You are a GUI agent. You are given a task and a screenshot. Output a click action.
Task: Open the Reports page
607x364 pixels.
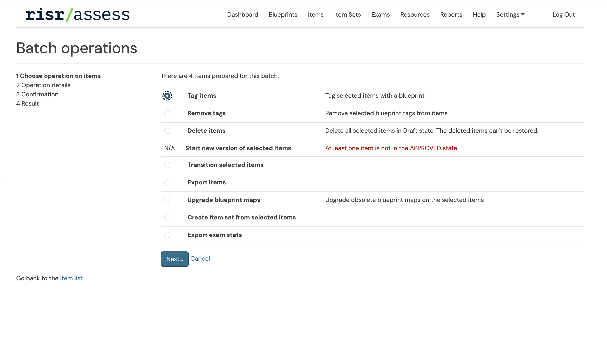click(x=451, y=15)
